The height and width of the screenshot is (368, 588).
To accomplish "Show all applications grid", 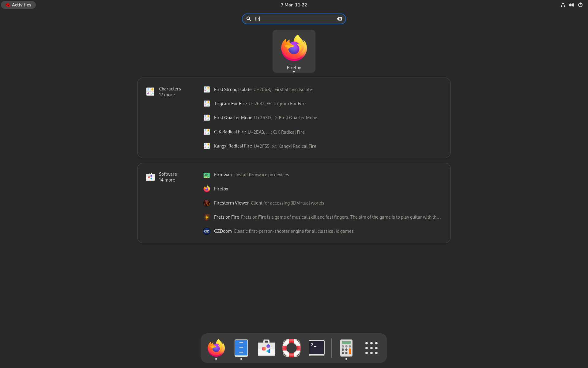I will pos(371,348).
